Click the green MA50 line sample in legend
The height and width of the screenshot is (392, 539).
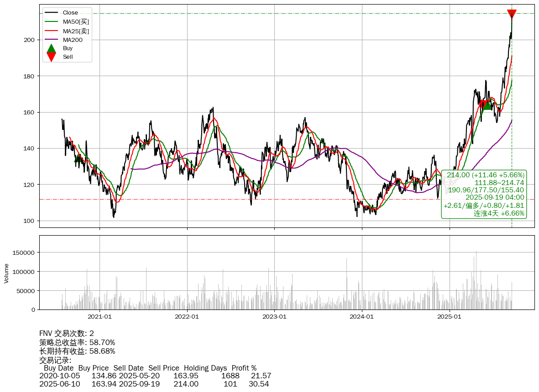[52, 21]
